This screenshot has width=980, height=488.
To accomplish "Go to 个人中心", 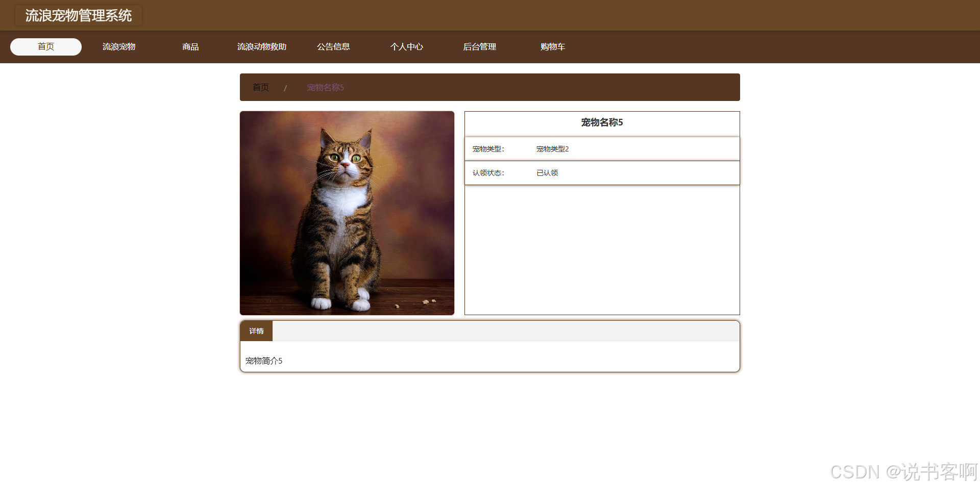I will (x=407, y=47).
